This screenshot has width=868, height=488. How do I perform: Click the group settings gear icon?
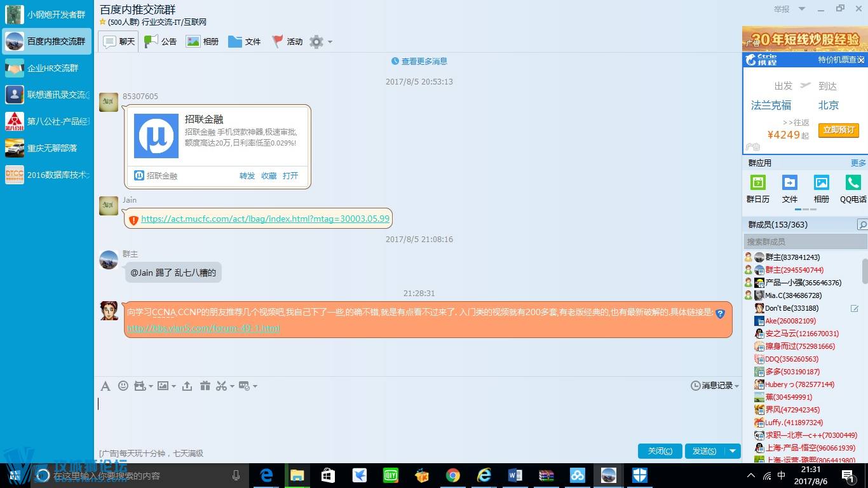coord(316,42)
